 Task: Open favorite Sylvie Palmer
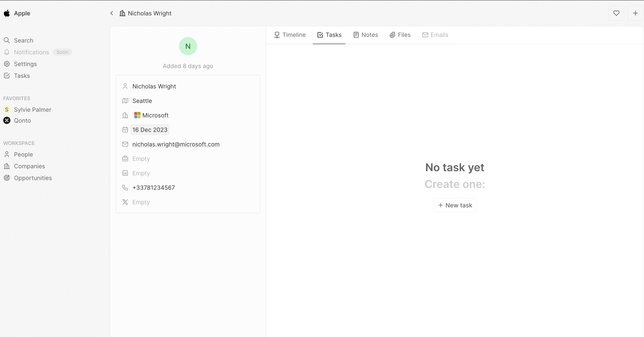click(x=33, y=109)
